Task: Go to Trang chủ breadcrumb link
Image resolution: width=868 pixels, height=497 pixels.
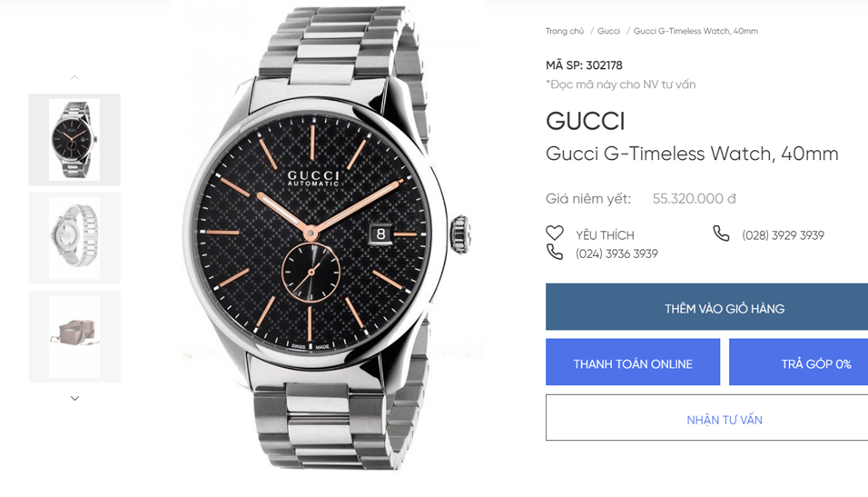Action: tap(565, 31)
